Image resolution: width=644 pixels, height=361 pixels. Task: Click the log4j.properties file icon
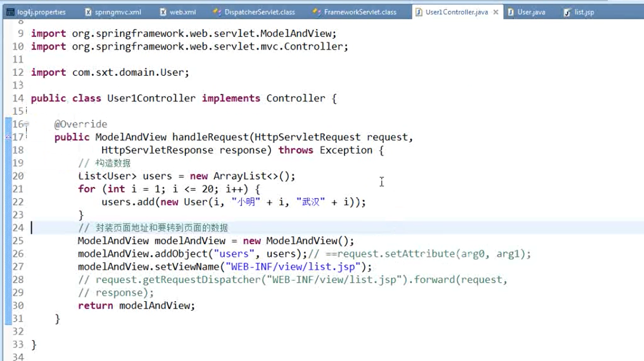(11, 12)
